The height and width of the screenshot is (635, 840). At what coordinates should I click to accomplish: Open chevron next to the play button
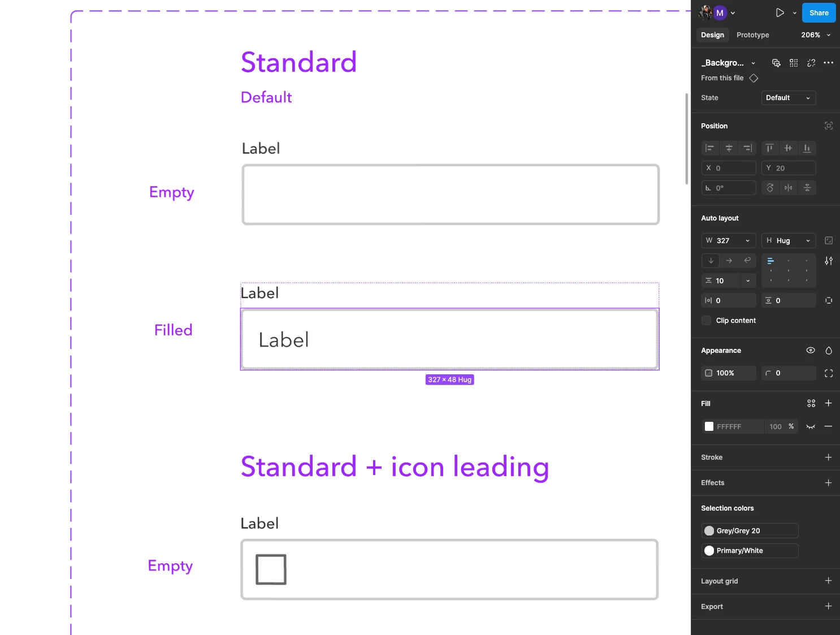tap(795, 13)
